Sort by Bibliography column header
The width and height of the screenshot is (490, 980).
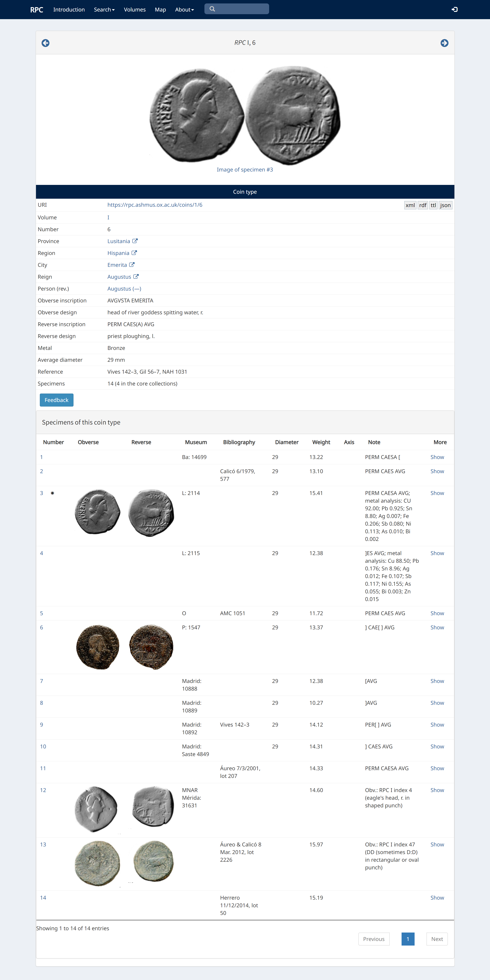[x=239, y=442]
